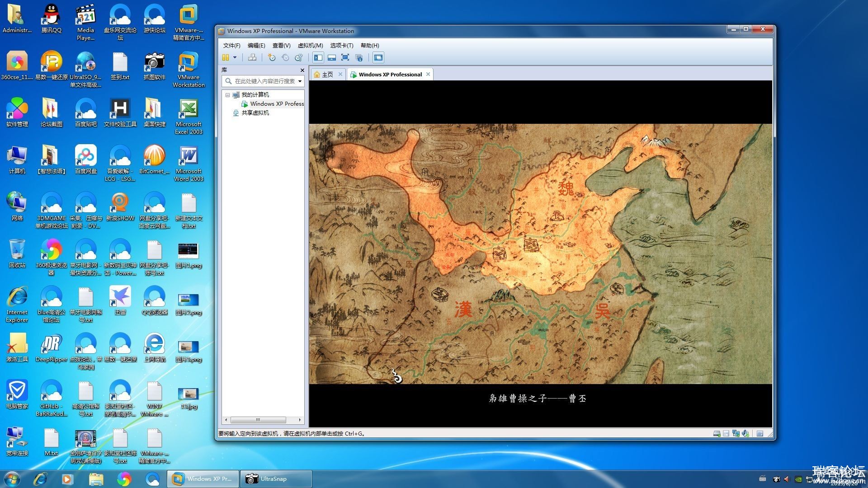The width and height of the screenshot is (868, 488).
Task: Open the Windows Start button
Action: (x=12, y=479)
